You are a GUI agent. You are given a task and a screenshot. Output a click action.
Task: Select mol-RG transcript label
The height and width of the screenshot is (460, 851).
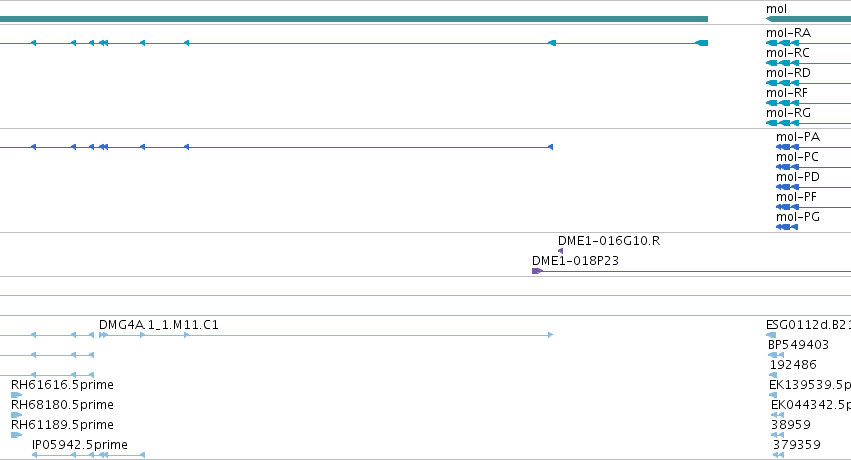(x=788, y=113)
